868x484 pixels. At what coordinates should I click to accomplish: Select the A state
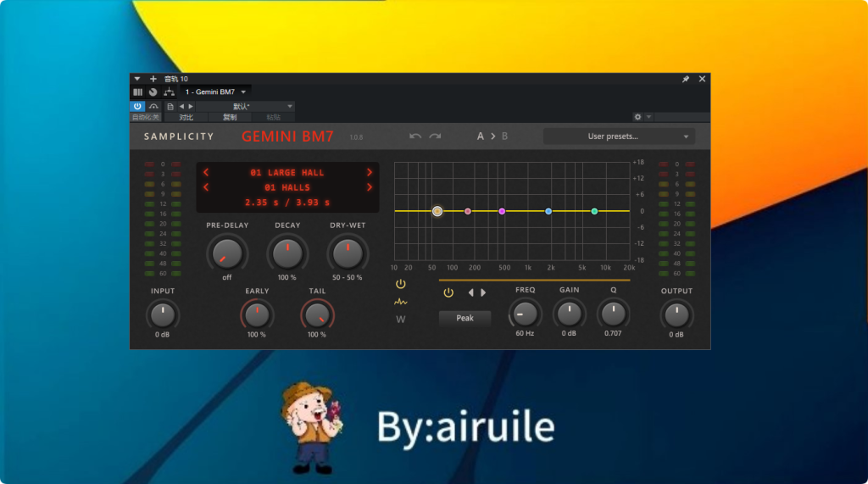480,136
